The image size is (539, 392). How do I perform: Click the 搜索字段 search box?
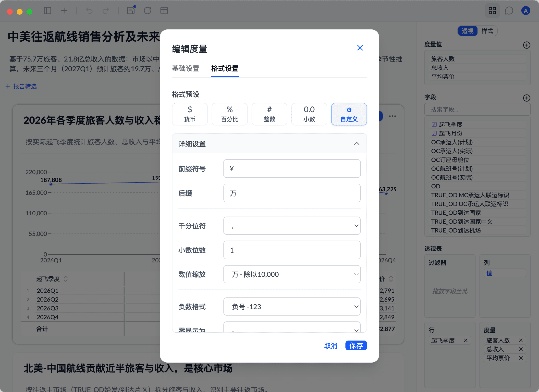(x=477, y=109)
